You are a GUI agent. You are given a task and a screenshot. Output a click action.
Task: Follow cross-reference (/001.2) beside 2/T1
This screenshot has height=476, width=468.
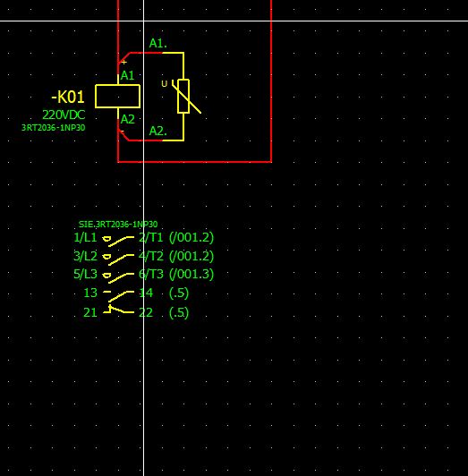coord(191,237)
